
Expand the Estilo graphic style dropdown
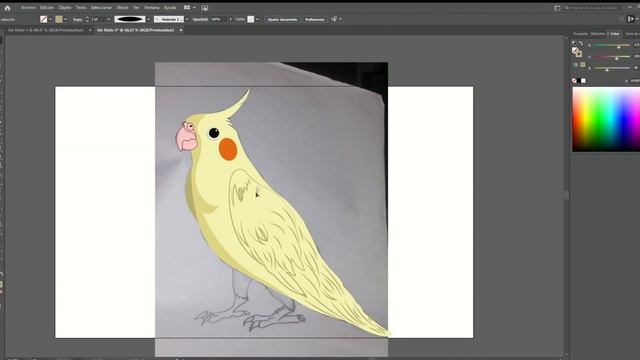(258, 19)
